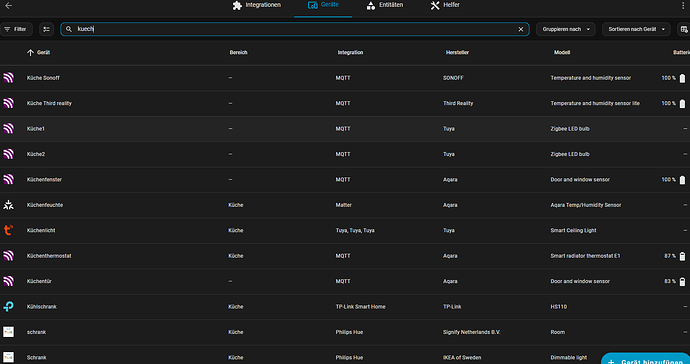This screenshot has height=364, width=690.
Task: Switch to the Geräte tab
Action: point(323,5)
